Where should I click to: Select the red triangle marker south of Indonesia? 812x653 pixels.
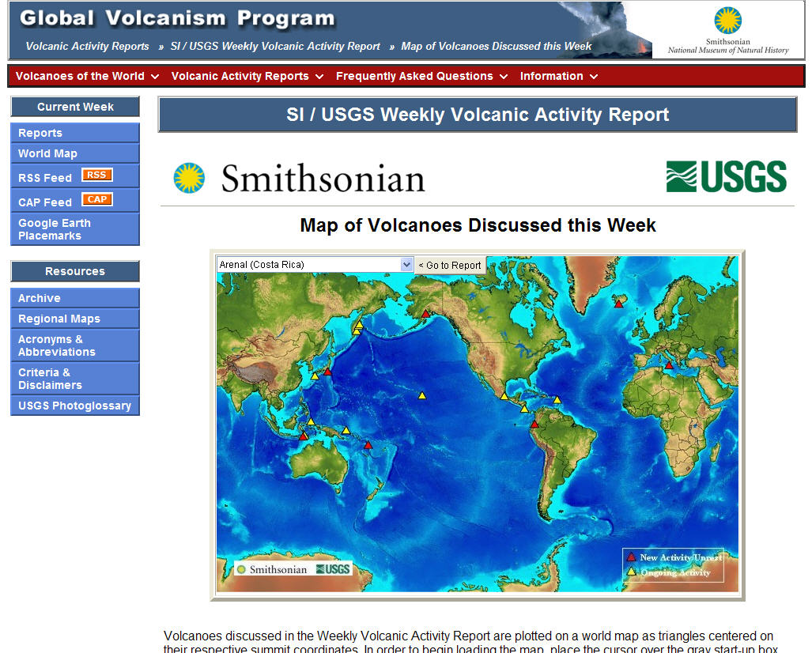(x=304, y=436)
